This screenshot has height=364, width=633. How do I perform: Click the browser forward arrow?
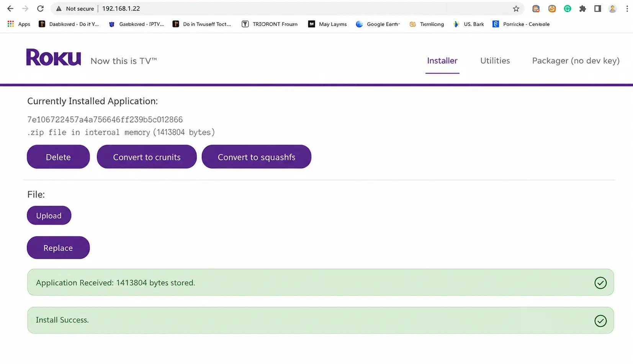coord(25,8)
